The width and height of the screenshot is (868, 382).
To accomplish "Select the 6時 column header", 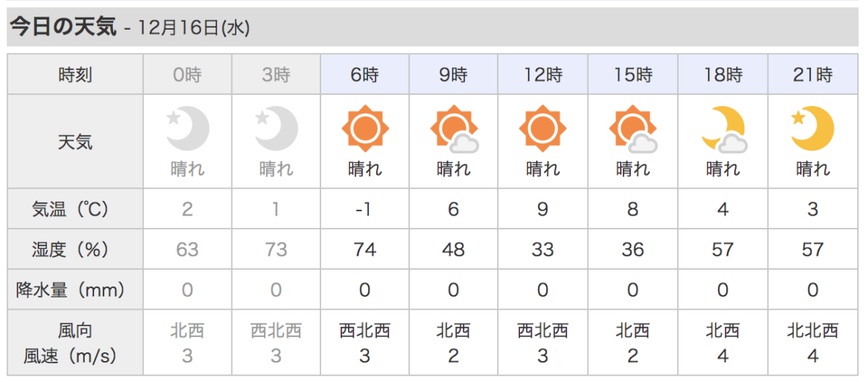I will (365, 74).
